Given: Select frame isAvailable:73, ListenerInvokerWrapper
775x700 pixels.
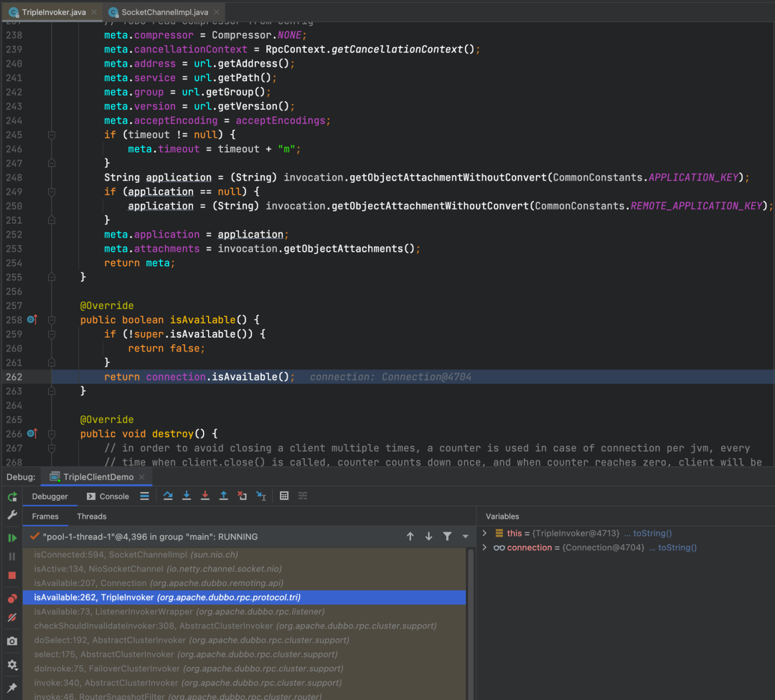Looking at the screenshot, I should pyautogui.click(x=245, y=612).
